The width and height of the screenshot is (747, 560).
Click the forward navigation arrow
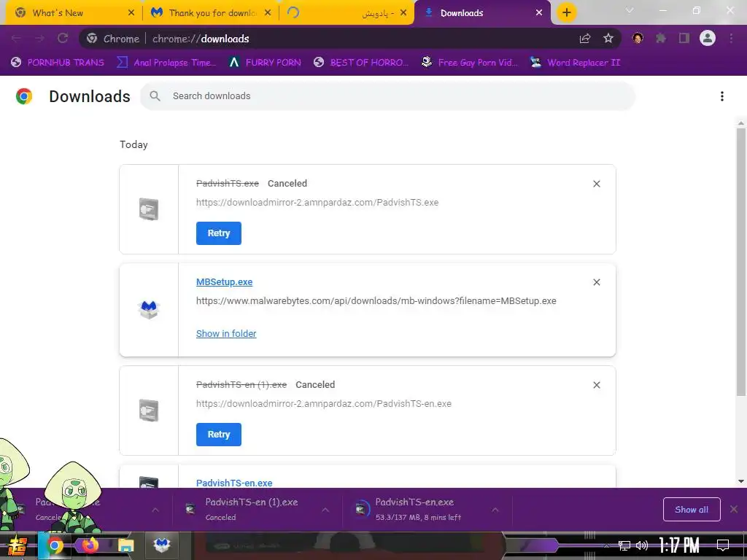pyautogui.click(x=39, y=39)
